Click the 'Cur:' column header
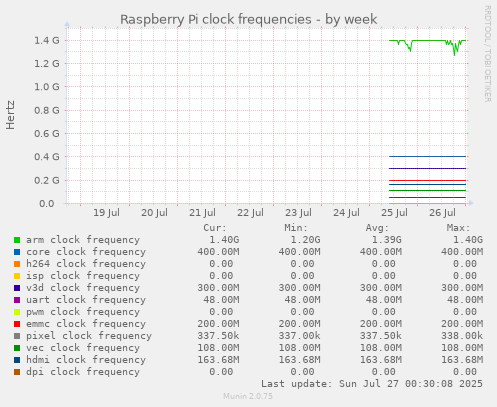 click(x=215, y=228)
